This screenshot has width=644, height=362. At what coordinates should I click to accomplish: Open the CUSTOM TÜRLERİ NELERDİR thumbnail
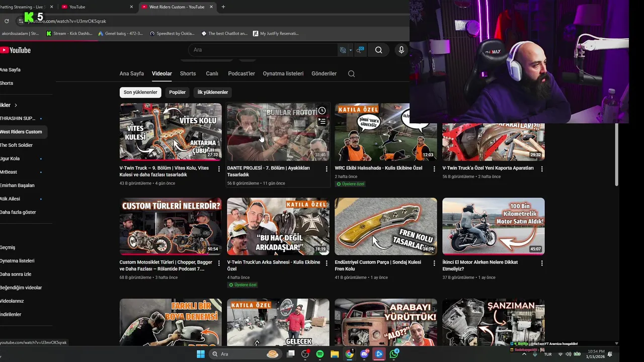171,226
